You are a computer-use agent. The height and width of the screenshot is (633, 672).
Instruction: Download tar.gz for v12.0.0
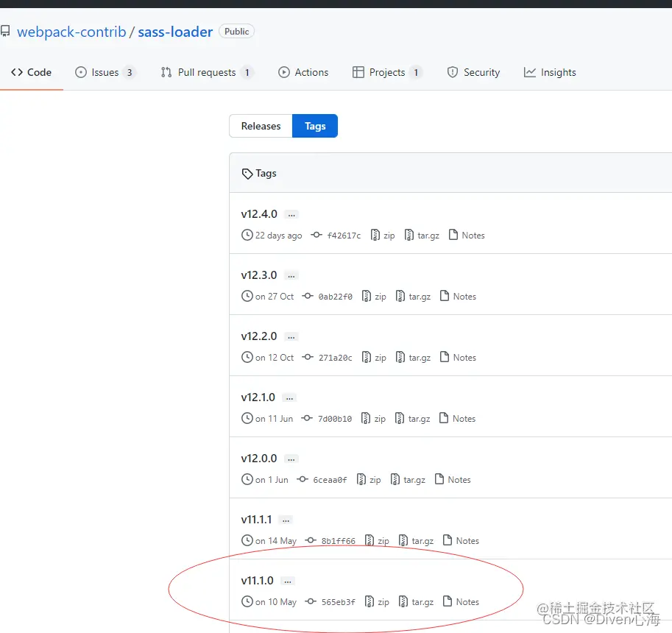pyautogui.click(x=408, y=480)
